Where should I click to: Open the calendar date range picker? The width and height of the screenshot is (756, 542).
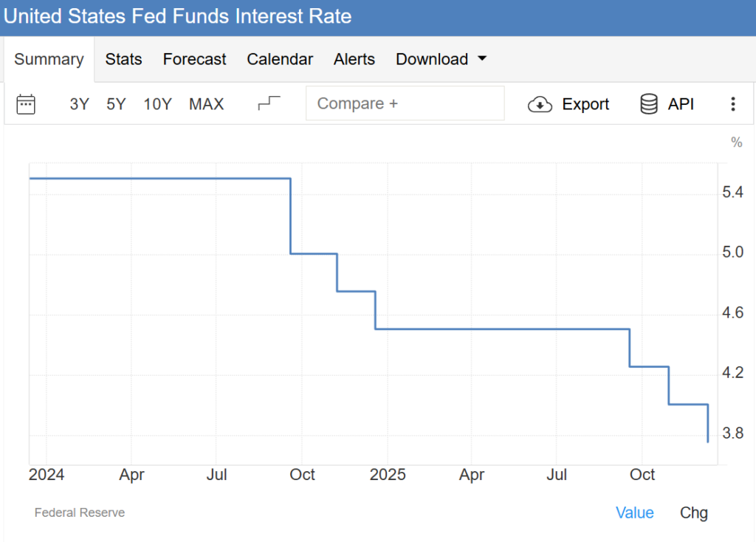[26, 104]
